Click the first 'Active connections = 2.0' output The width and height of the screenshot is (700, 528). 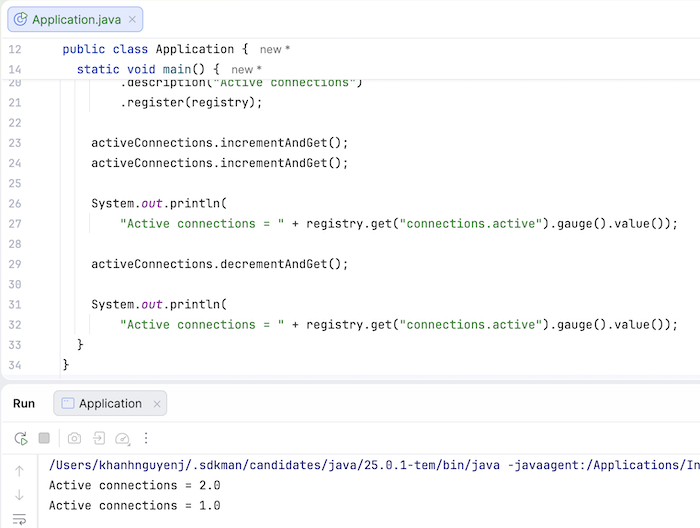pos(134,485)
